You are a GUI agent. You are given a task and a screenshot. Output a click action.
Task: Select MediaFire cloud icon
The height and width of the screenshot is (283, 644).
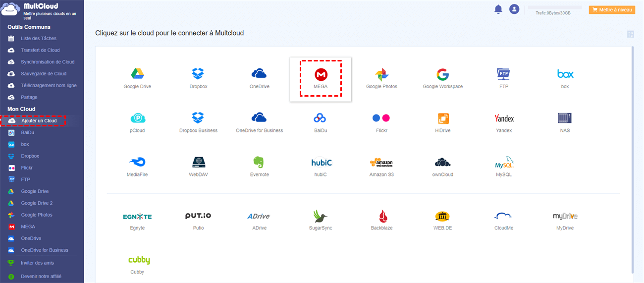[x=137, y=162]
